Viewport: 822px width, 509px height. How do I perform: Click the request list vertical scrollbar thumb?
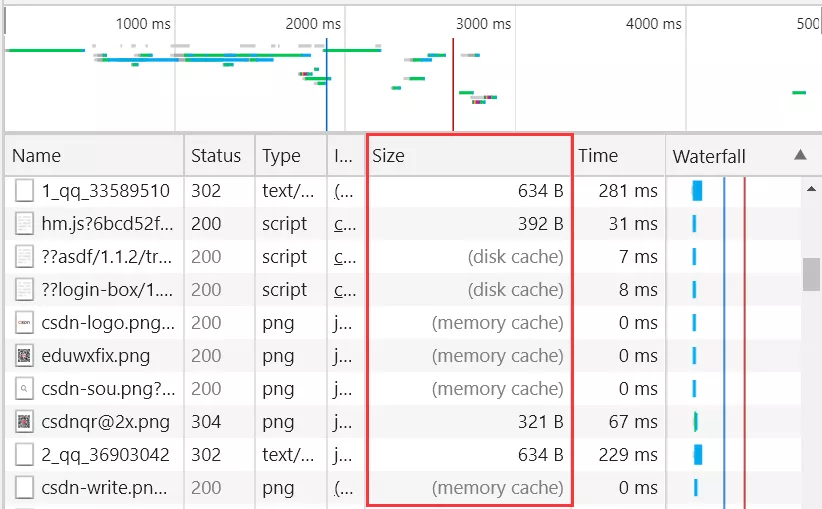812,274
